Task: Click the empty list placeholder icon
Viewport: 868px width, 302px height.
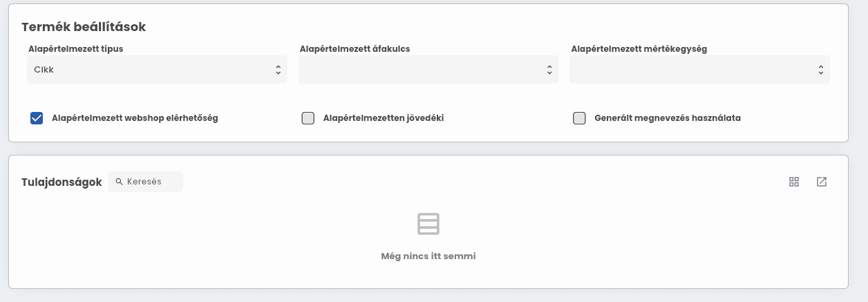Action: point(428,224)
